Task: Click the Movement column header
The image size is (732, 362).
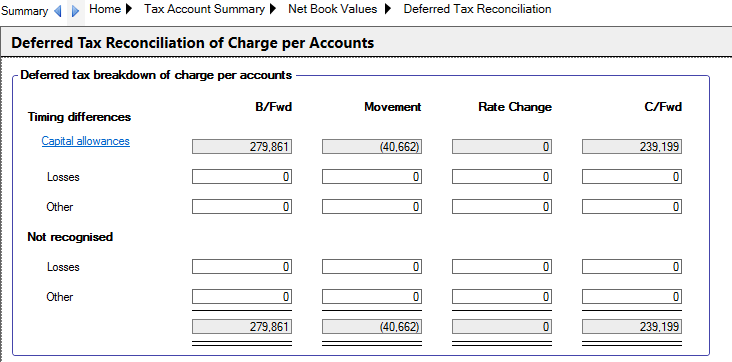Action: click(393, 107)
